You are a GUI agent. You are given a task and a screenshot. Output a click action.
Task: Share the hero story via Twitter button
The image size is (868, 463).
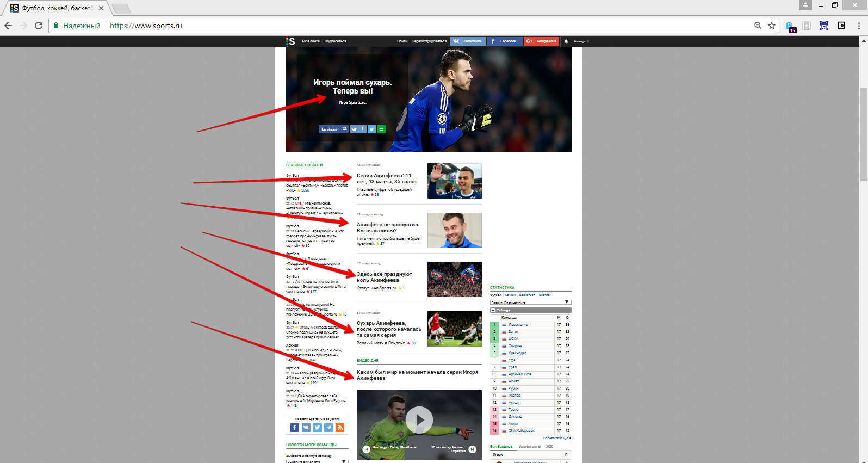(x=371, y=129)
